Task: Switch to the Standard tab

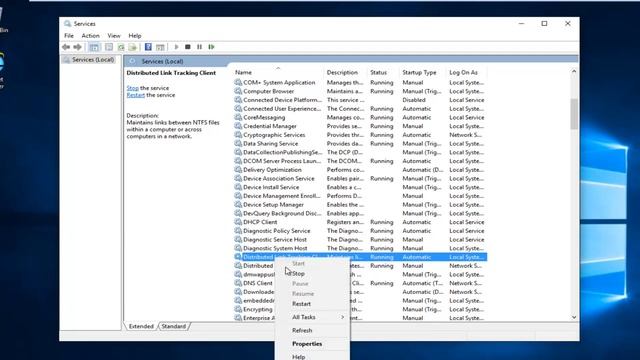Action: pos(173,326)
